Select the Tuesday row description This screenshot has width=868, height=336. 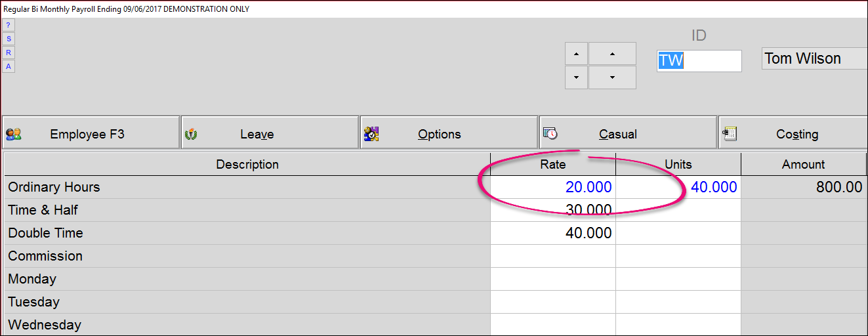click(x=247, y=302)
